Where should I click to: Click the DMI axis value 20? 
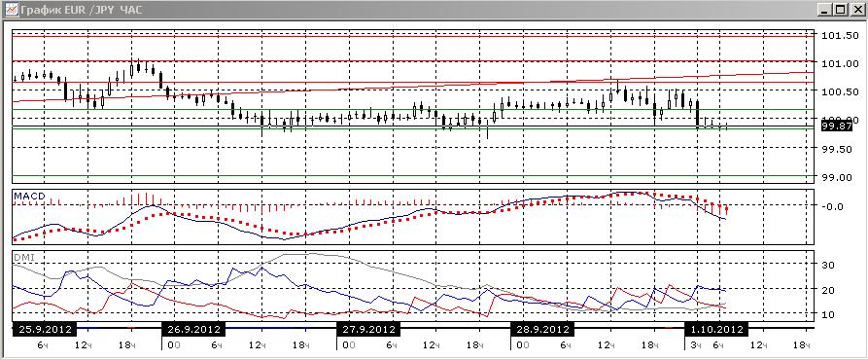(827, 290)
